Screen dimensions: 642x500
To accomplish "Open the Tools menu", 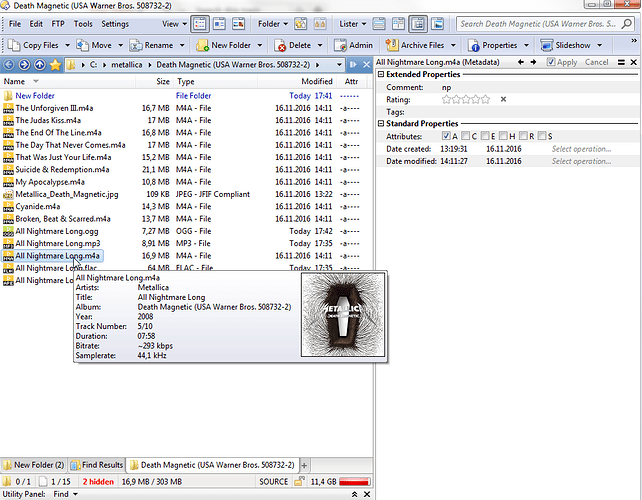I will pyautogui.click(x=83, y=24).
